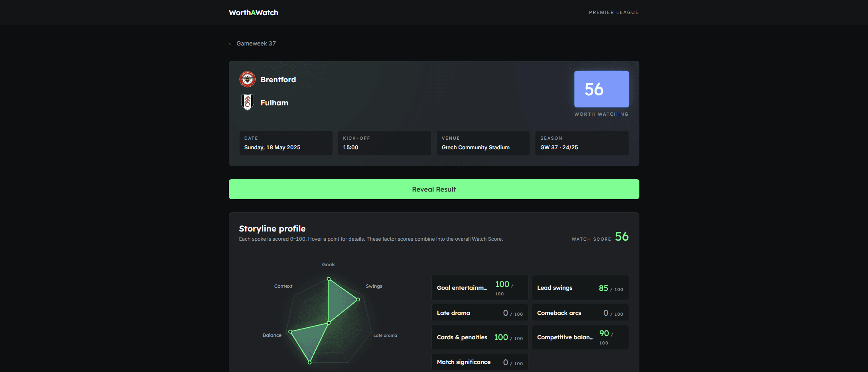Click the "WORTH WATCHING" label under the badge

602,114
